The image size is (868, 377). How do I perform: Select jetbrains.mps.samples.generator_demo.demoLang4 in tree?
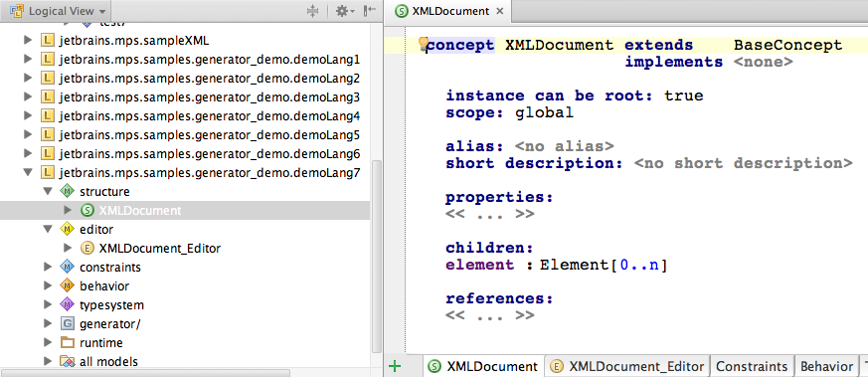coord(210,115)
